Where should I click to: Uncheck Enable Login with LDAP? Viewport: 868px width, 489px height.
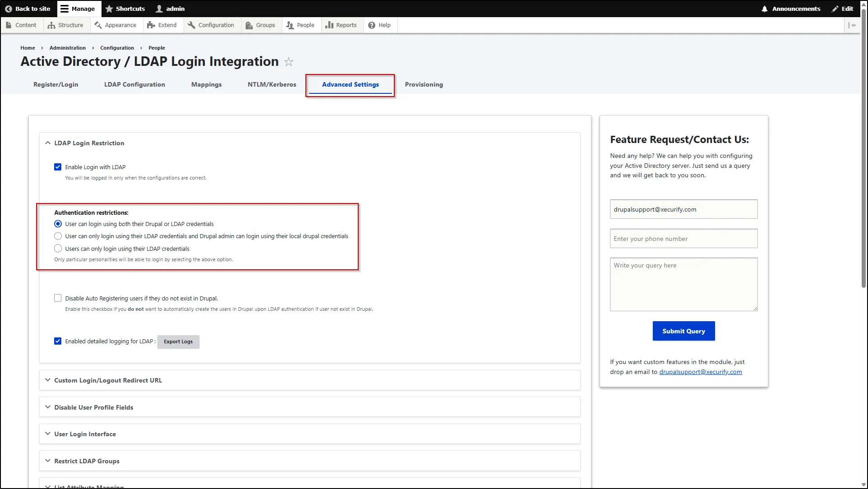(58, 166)
